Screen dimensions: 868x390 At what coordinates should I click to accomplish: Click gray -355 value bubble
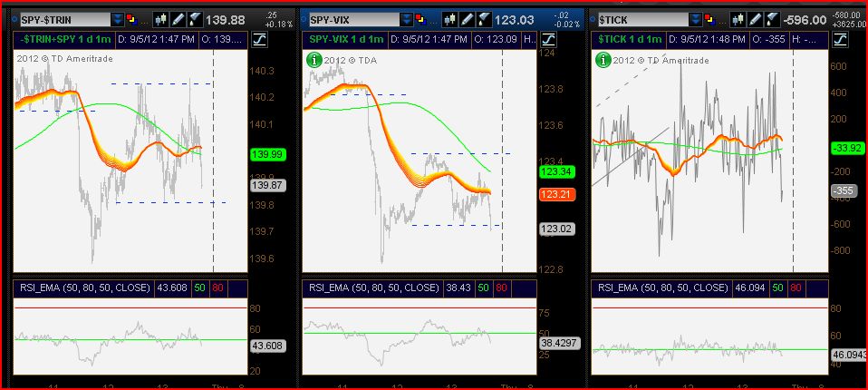844,191
